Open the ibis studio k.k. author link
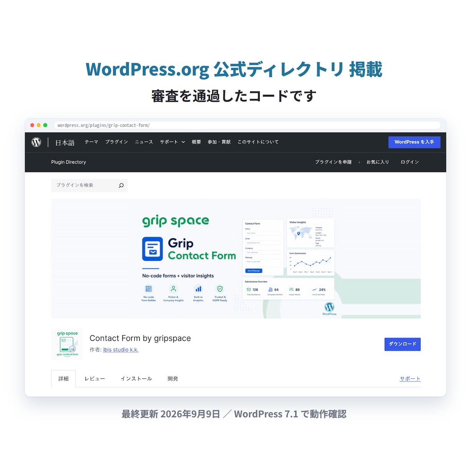468x476 pixels. pyautogui.click(x=121, y=350)
